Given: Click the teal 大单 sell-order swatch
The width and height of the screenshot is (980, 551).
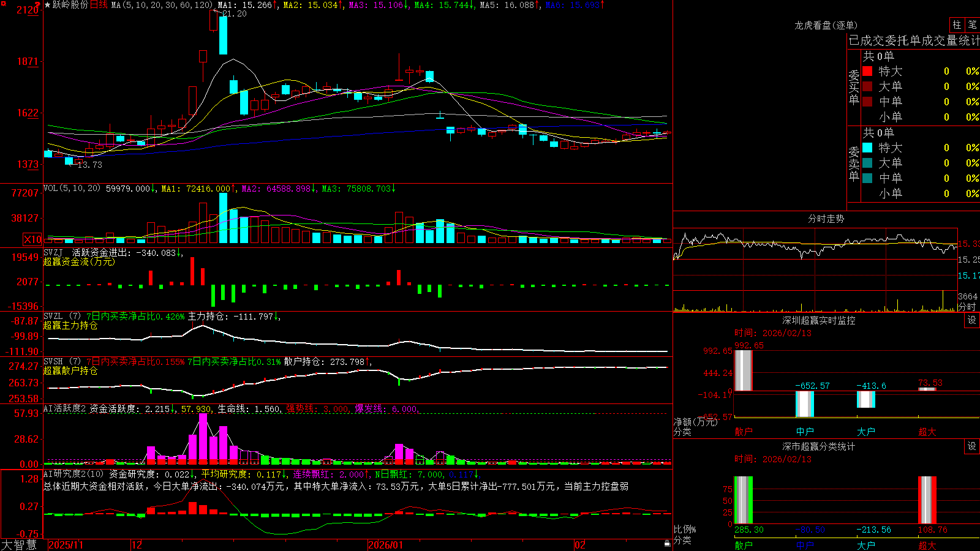Looking at the screenshot, I should (x=867, y=163).
